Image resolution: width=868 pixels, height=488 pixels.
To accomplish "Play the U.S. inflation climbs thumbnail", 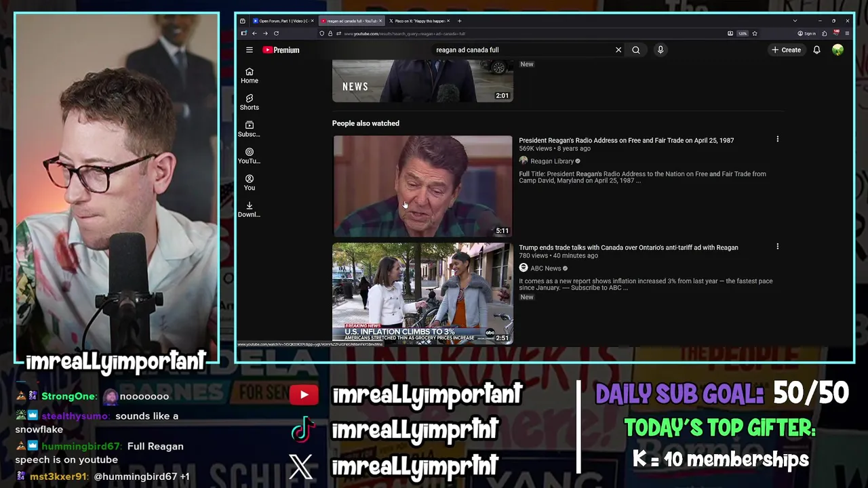I will [422, 293].
